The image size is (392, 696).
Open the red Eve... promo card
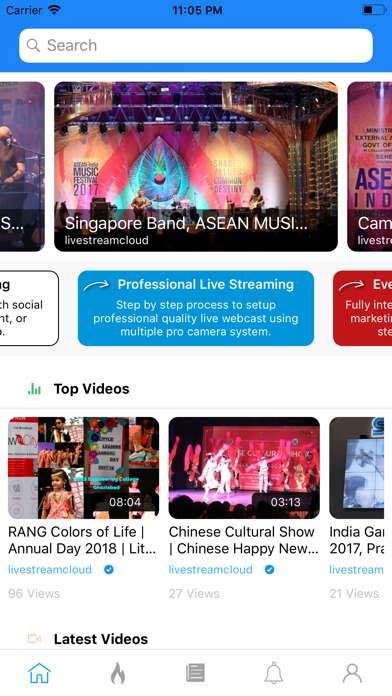(362, 308)
